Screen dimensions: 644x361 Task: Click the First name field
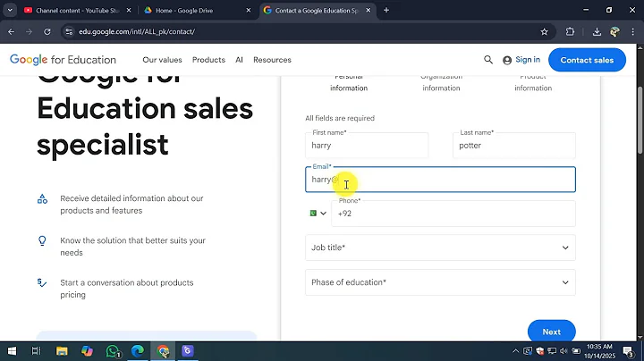point(367,146)
